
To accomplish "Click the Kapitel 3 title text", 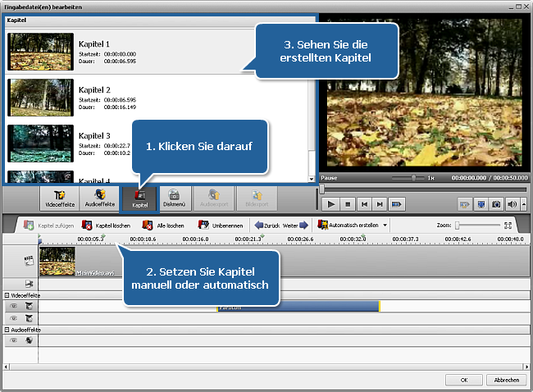I will [x=94, y=136].
